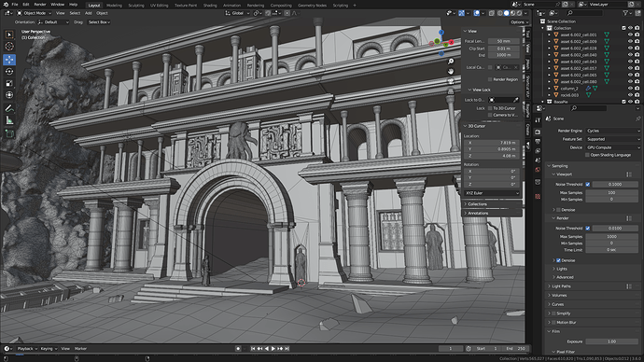Jump to the timeline end frame
Image resolution: width=644 pixels, height=362 pixels.
coord(287,348)
